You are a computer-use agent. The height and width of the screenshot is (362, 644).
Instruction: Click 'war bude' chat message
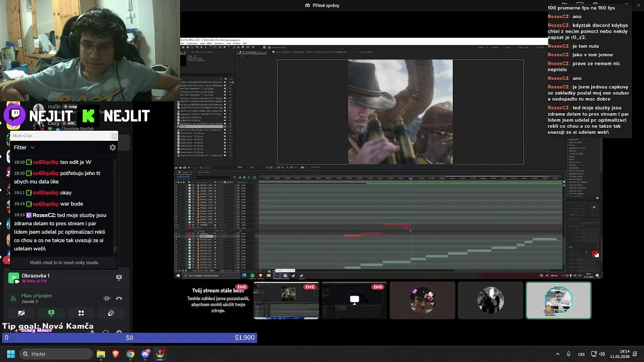click(71, 204)
